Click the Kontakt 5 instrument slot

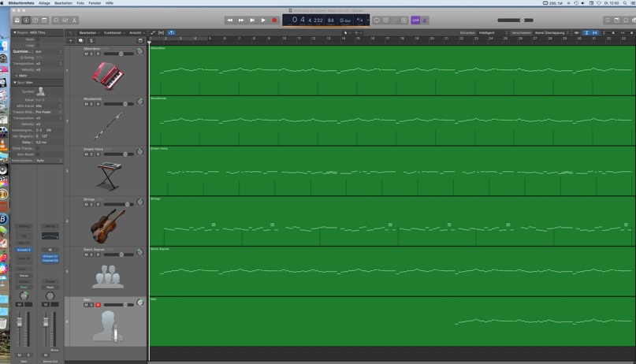pyautogui.click(x=24, y=250)
